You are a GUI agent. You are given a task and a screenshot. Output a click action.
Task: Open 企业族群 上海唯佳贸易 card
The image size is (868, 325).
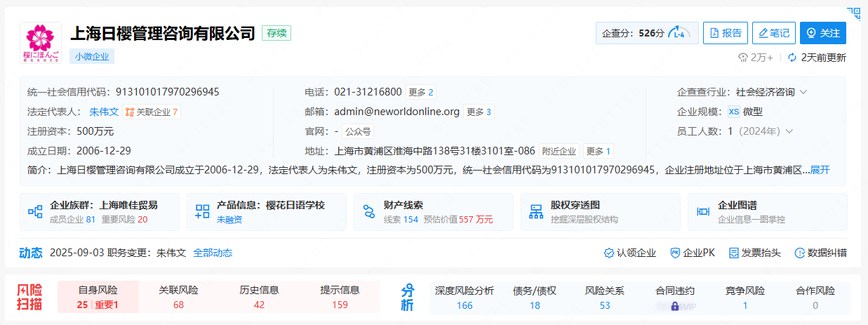pyautogui.click(x=100, y=212)
